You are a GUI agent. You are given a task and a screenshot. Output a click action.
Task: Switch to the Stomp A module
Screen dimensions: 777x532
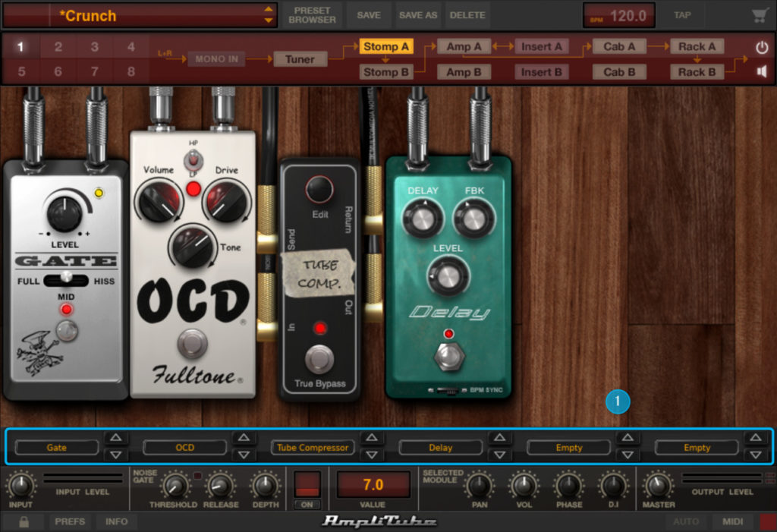pos(386,46)
